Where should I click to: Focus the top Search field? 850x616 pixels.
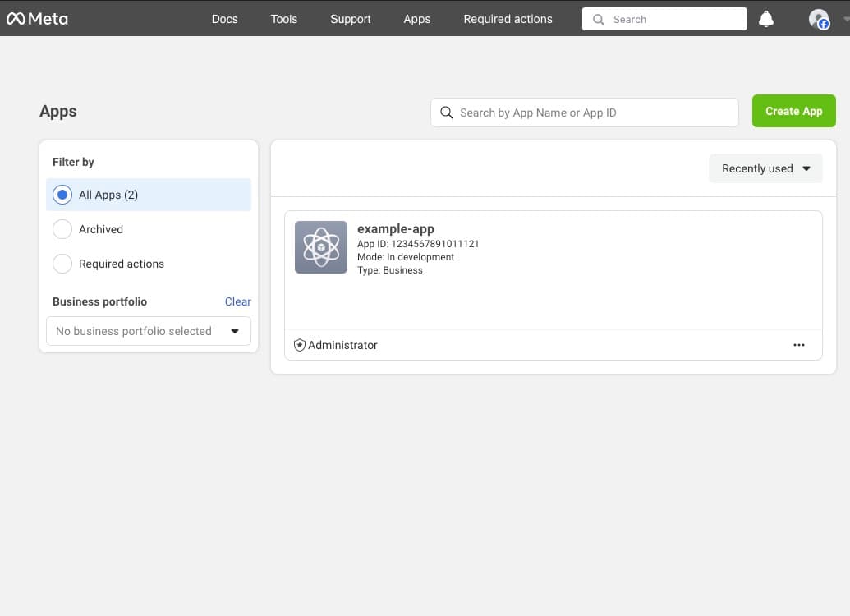point(664,19)
